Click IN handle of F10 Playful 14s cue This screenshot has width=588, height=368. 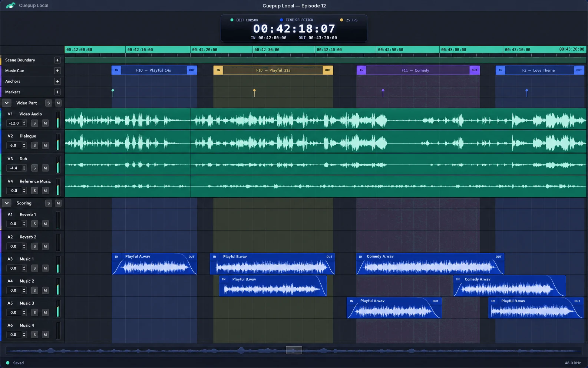[x=116, y=70]
